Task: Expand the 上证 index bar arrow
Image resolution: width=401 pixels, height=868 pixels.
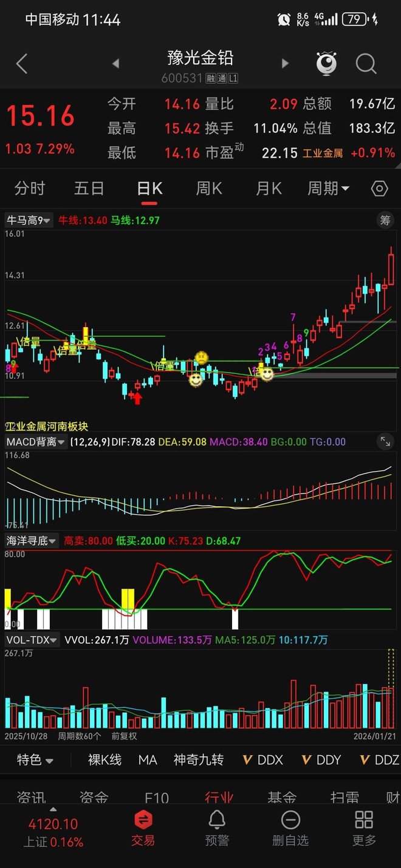Action: pyautogui.click(x=53, y=810)
